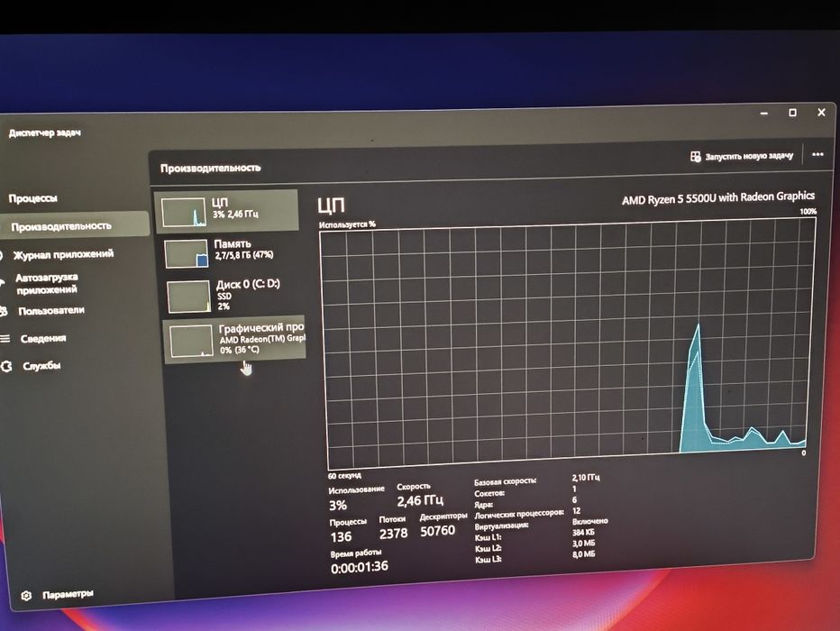Click the Кэш L3 label
This screenshot has height=631, width=840.
(x=488, y=560)
